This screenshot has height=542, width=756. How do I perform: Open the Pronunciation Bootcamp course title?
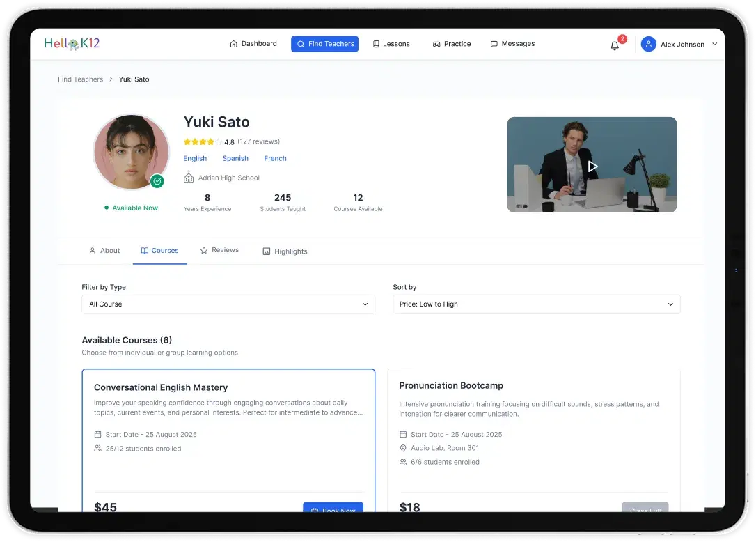click(x=451, y=386)
